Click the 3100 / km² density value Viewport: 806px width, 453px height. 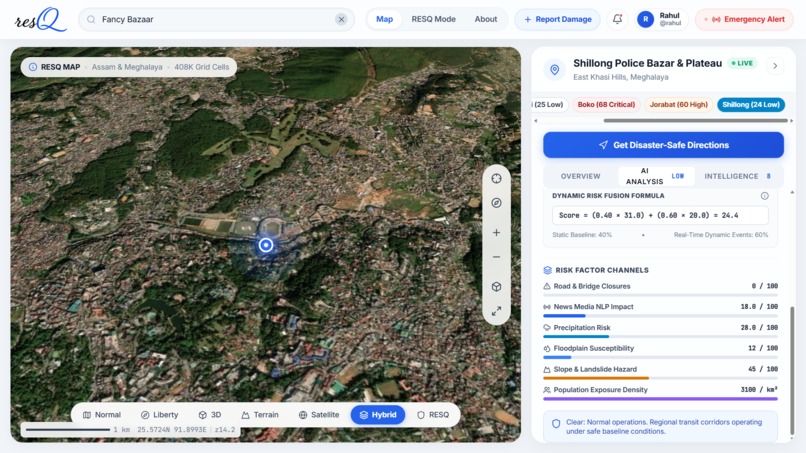(x=759, y=390)
